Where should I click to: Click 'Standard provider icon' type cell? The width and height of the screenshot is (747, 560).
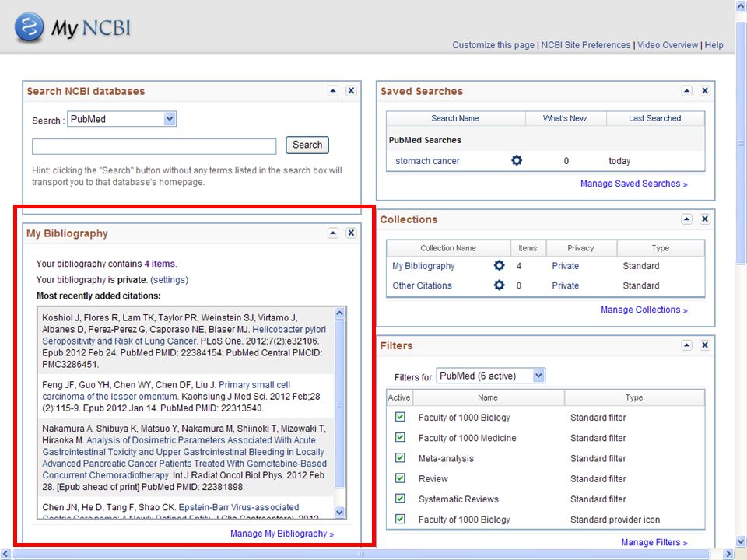point(615,520)
